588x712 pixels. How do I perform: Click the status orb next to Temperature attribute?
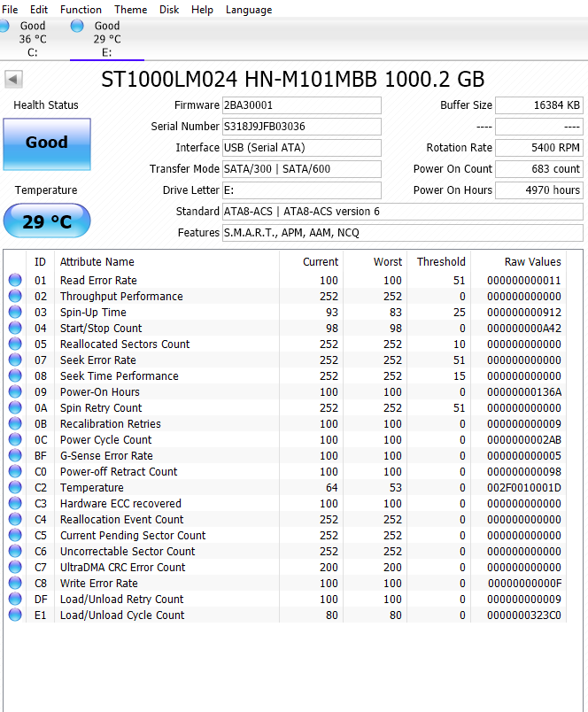click(x=15, y=488)
